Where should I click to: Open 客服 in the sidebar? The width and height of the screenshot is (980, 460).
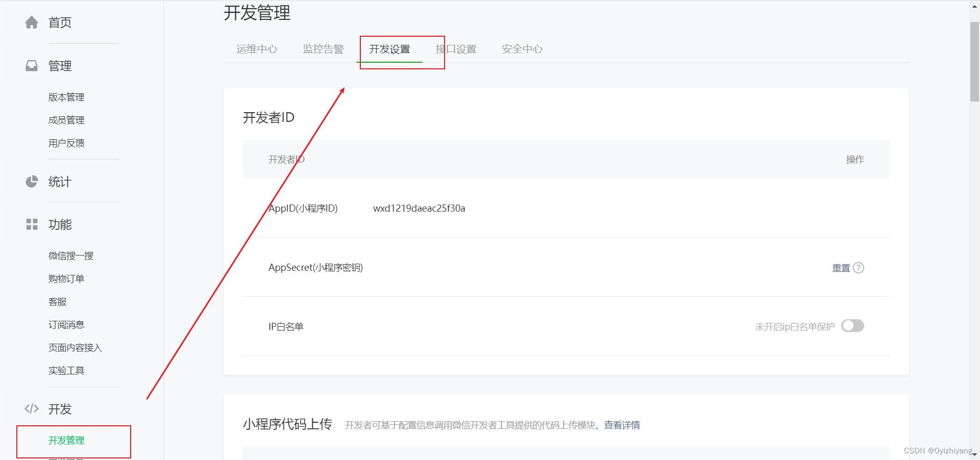pyautogui.click(x=57, y=301)
